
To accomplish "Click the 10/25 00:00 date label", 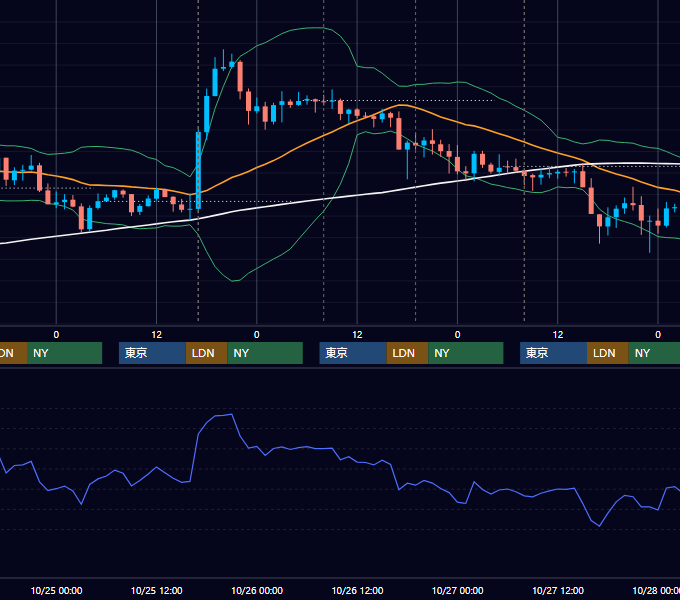I will [x=56, y=590].
